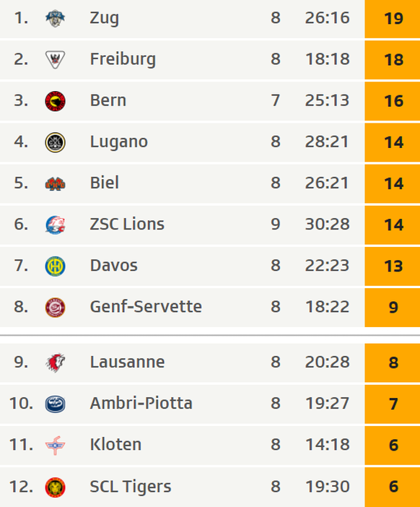
Task: Click the ZSC Lions team logo
Action: tap(55, 225)
